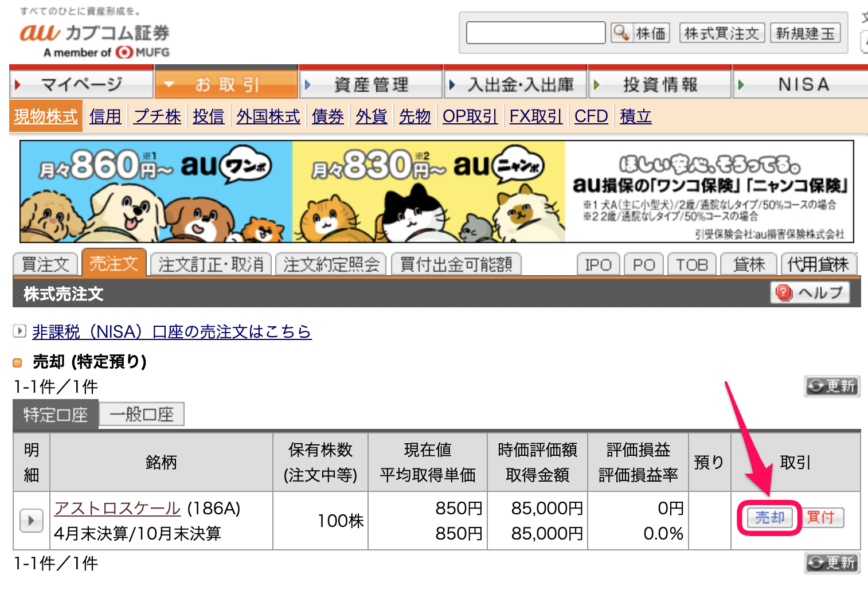Open the 投資情報 menu
The image size is (868, 594).
[x=660, y=84]
